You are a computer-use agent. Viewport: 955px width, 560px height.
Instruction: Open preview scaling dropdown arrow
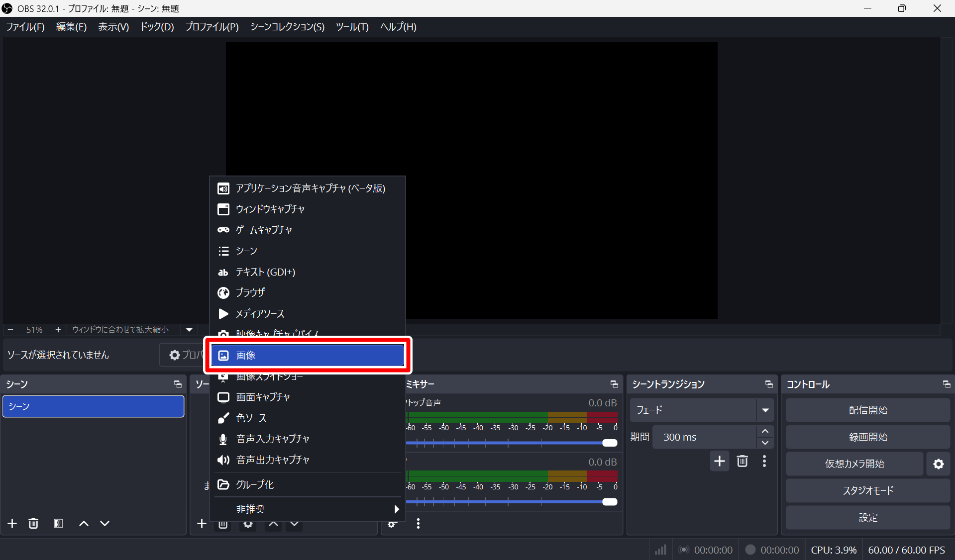(189, 329)
